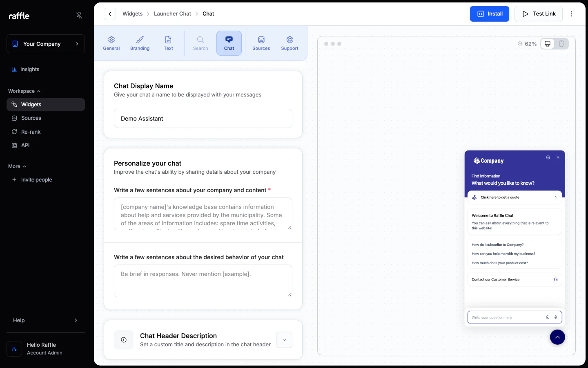Focus the desired behavior textarea
Screen dimensions: 588x368
click(203, 281)
